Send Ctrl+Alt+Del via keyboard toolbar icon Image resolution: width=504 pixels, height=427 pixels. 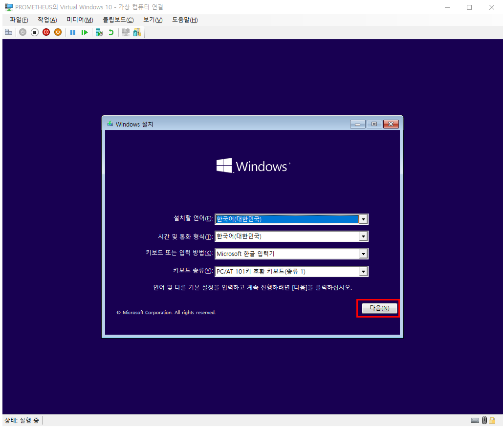[x=9, y=32]
